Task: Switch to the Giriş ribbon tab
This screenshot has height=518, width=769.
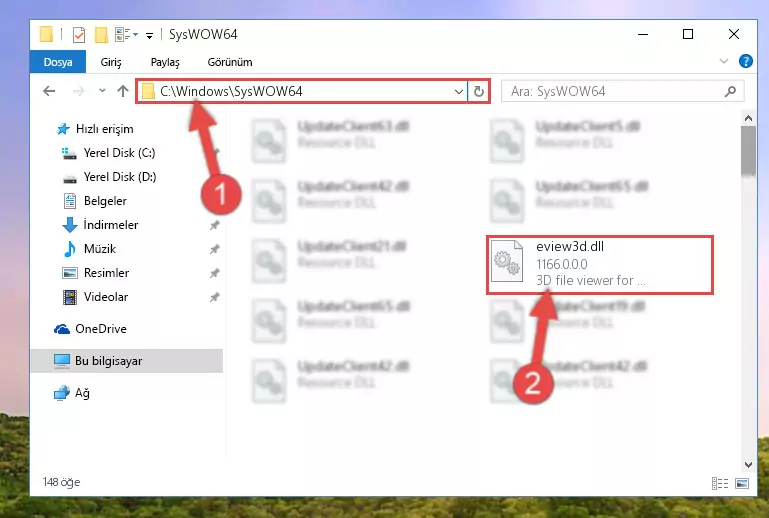Action: tap(111, 62)
